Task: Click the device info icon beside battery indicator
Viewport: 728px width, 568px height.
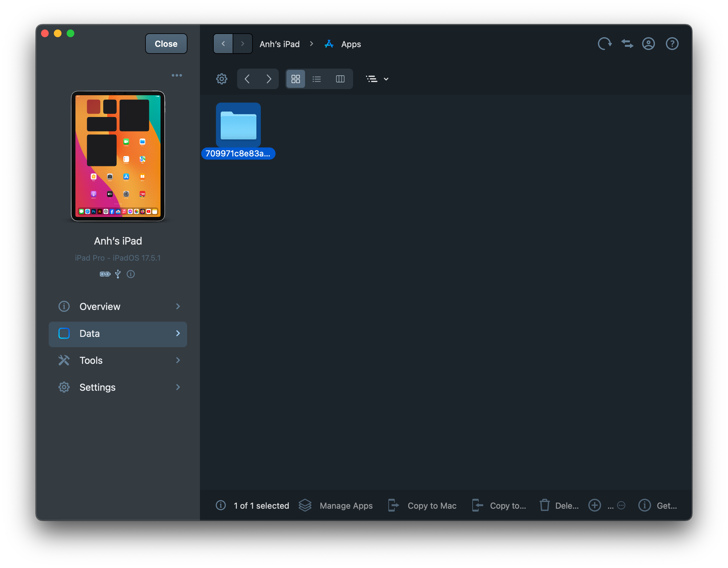Action: pos(130,274)
